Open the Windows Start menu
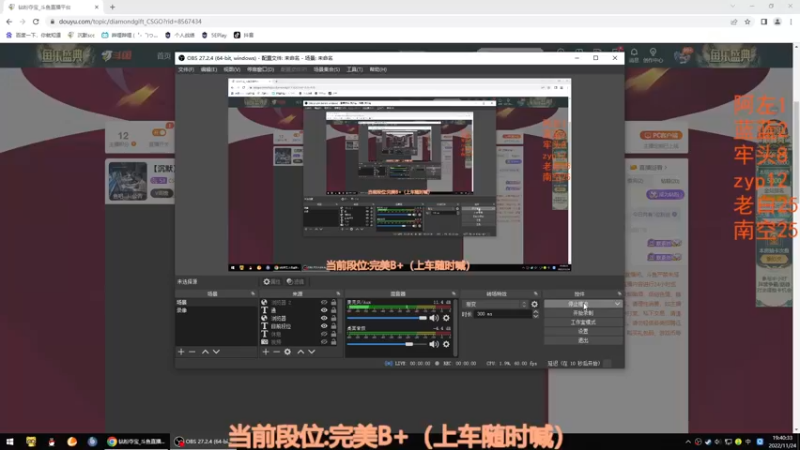The image size is (800, 450). pos(10,442)
